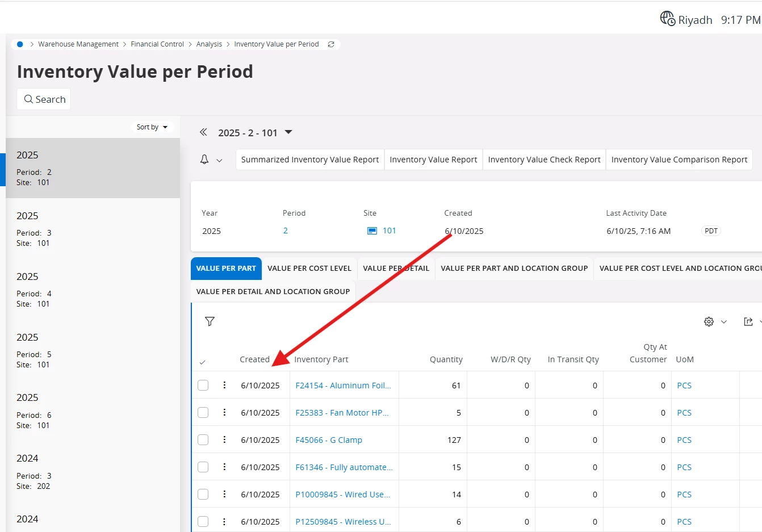Run the Inventory Value Report

(433, 160)
